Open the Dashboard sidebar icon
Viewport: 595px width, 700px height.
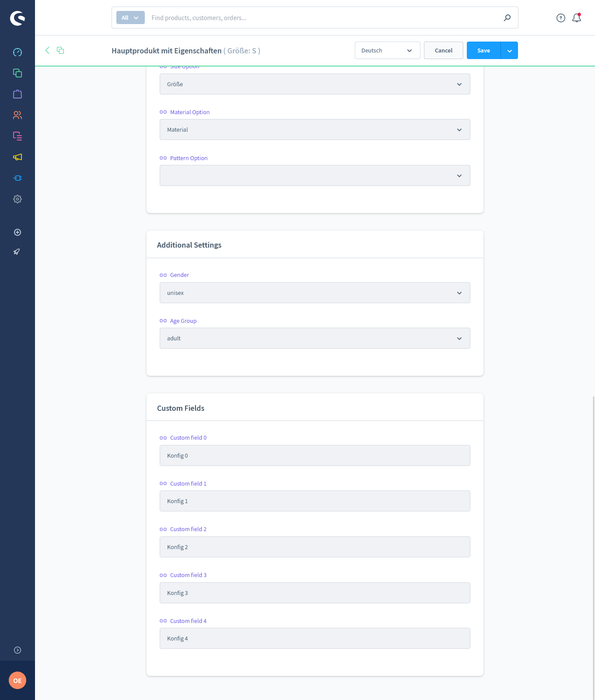[x=17, y=52]
